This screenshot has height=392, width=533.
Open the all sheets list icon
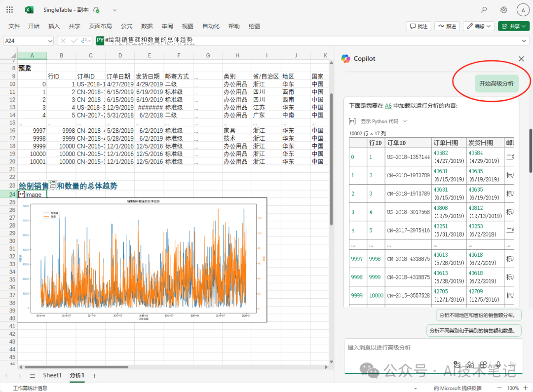coord(33,376)
